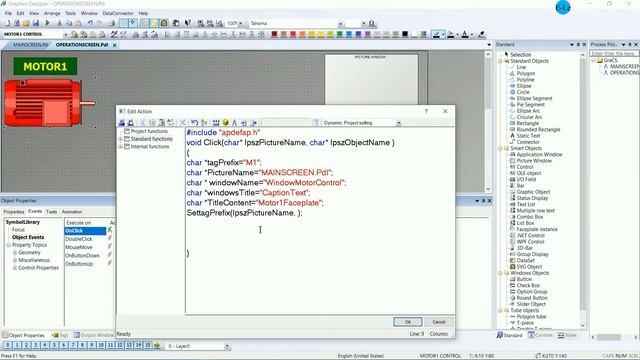The image size is (640, 360).
Task: Pick the black color swatch
Action: 405,35
